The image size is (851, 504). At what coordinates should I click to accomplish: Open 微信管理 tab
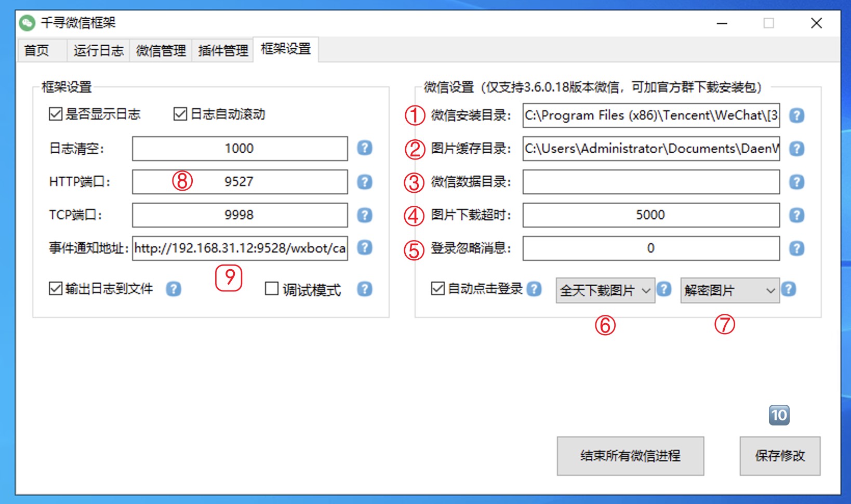click(161, 50)
